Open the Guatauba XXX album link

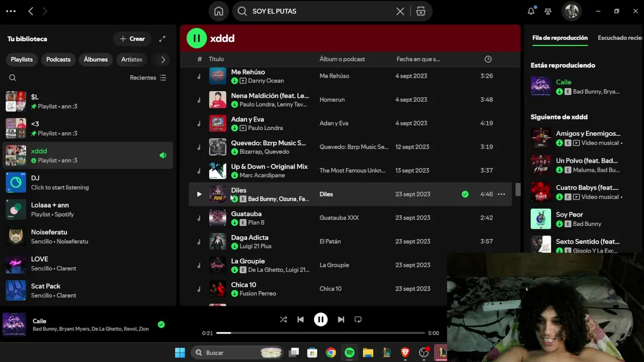tap(339, 218)
